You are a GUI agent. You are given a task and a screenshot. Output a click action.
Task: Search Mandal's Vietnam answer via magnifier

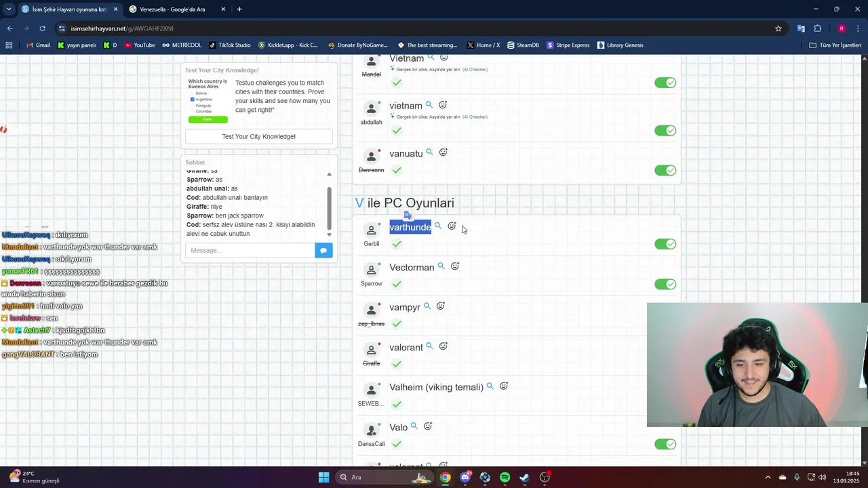tap(431, 58)
